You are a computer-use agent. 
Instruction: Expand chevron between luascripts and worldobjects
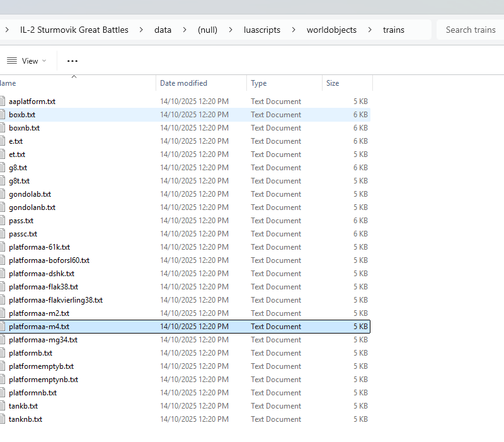tap(294, 30)
